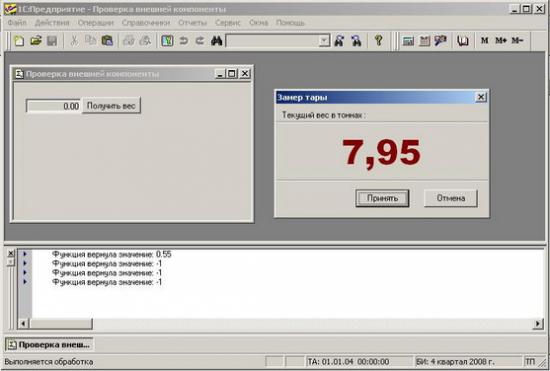Click the New document toolbar icon
The width and height of the screenshot is (550, 371).
(x=19, y=41)
